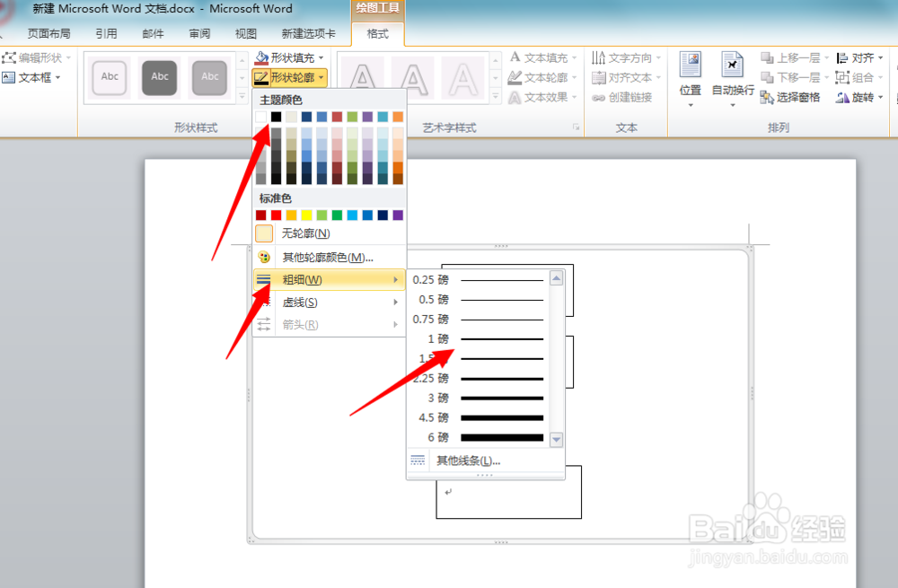The height and width of the screenshot is (588, 898).
Task: Click 其他线条 (More Lines) option
Action: pyautogui.click(x=467, y=461)
